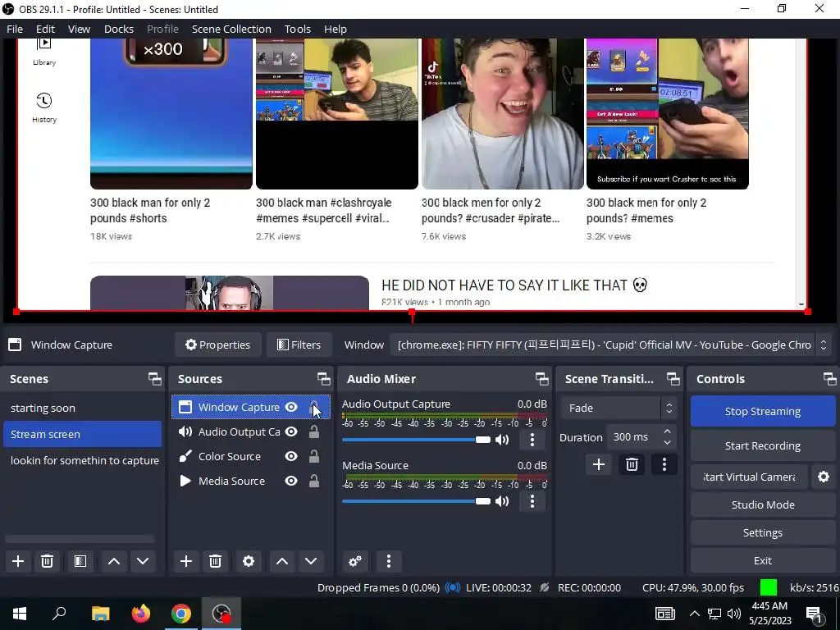840x630 pixels.
Task: Lock the Color Source
Action: coord(314,456)
